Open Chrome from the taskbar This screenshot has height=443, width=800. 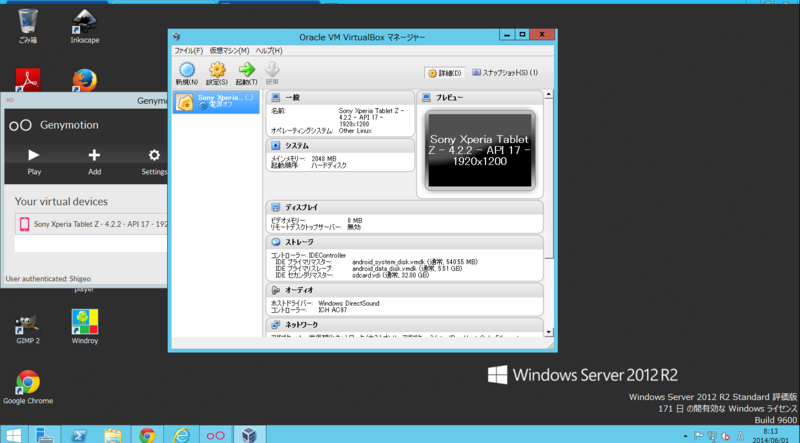147,435
